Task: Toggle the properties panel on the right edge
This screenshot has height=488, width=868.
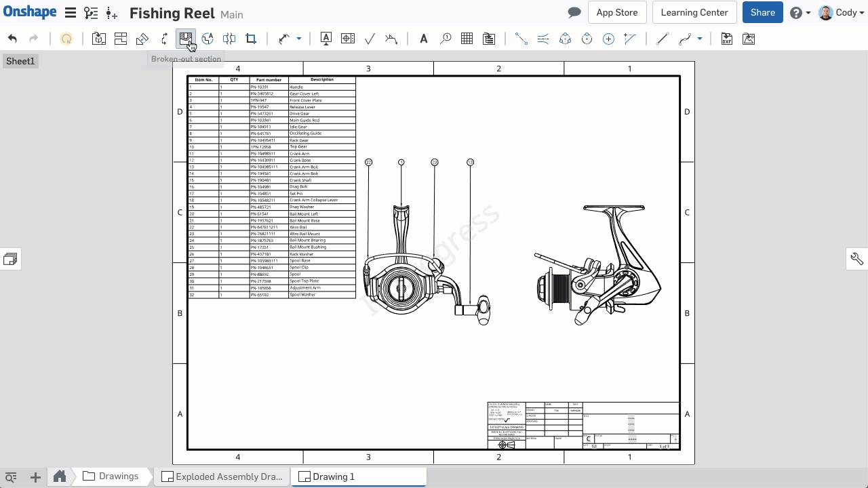Action: click(x=856, y=258)
